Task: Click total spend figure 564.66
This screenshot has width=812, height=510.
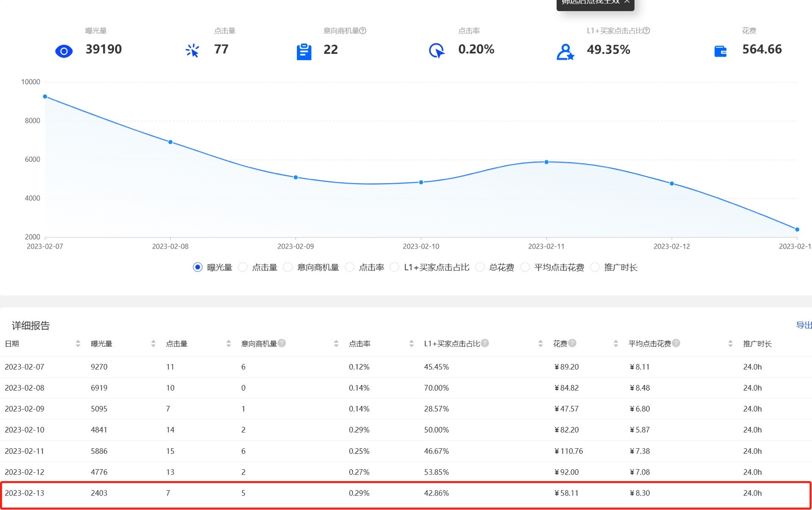Action: (x=762, y=49)
